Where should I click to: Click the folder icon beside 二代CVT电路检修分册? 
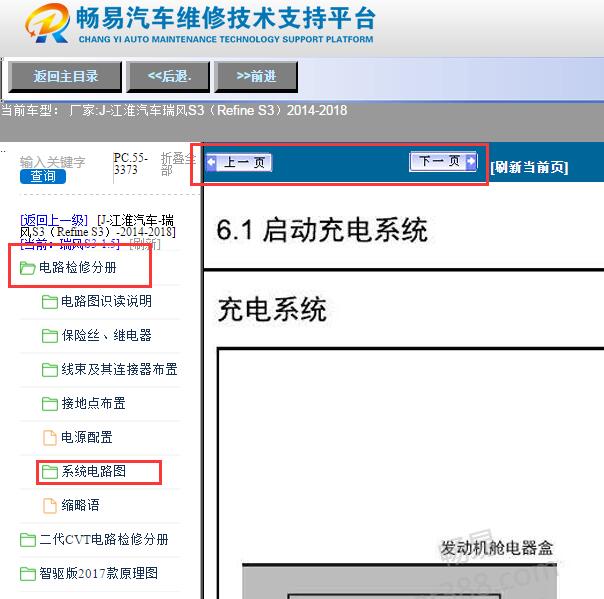(27, 539)
